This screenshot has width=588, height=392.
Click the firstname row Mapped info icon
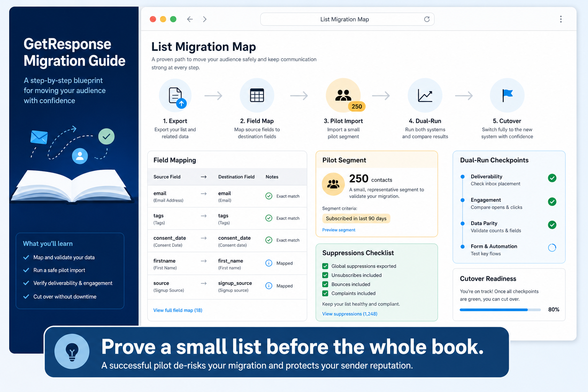(x=269, y=263)
